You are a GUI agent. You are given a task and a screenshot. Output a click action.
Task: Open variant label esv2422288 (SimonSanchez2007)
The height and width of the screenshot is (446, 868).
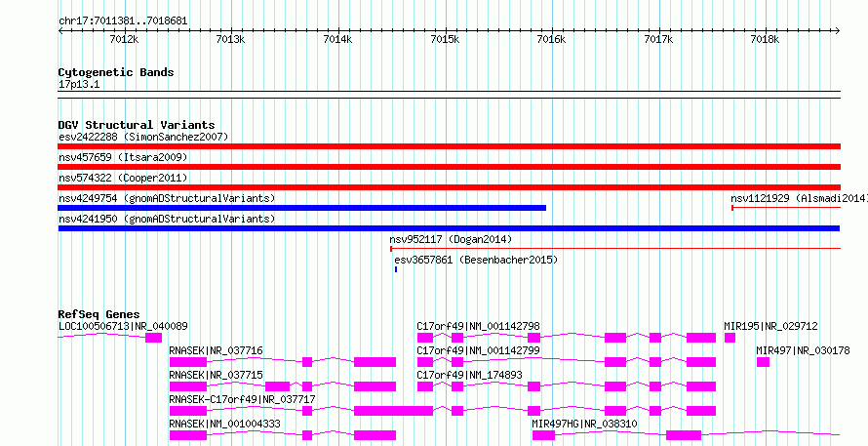[x=143, y=137]
